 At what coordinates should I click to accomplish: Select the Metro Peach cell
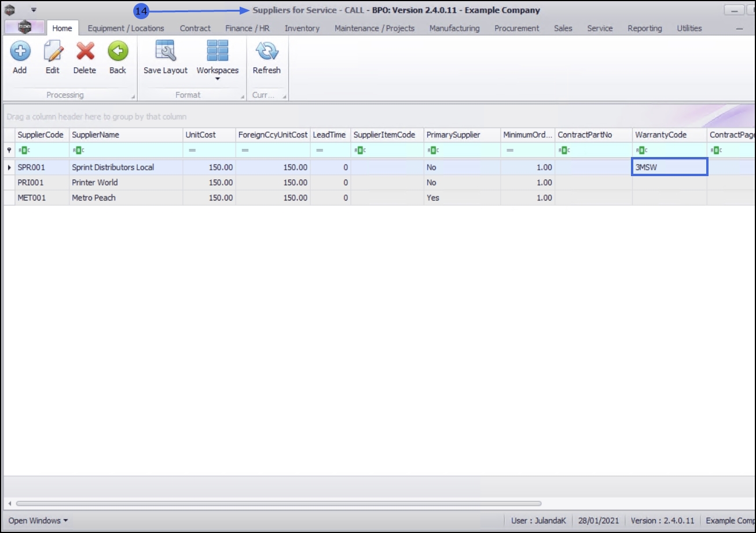point(126,198)
